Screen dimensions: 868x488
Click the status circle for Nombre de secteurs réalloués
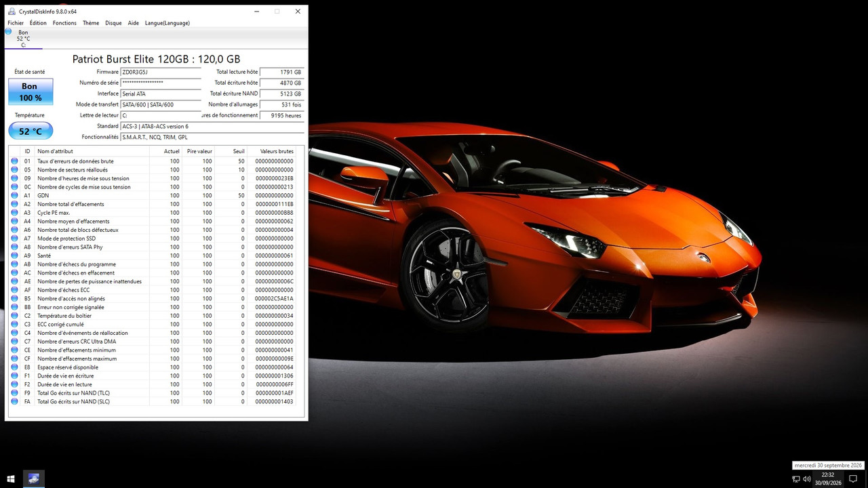click(14, 170)
